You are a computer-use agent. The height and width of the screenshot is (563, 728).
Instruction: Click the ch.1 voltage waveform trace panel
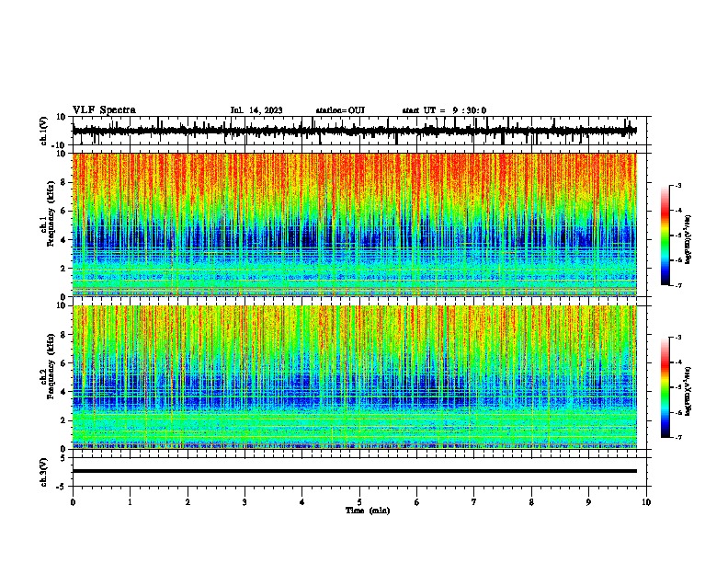click(359, 131)
